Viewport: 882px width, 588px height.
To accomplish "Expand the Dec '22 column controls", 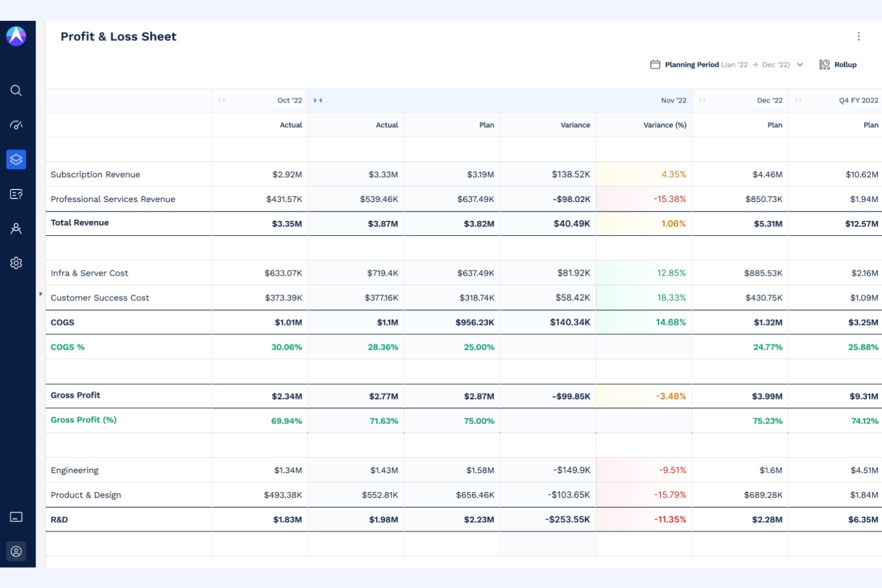I will tap(701, 100).
